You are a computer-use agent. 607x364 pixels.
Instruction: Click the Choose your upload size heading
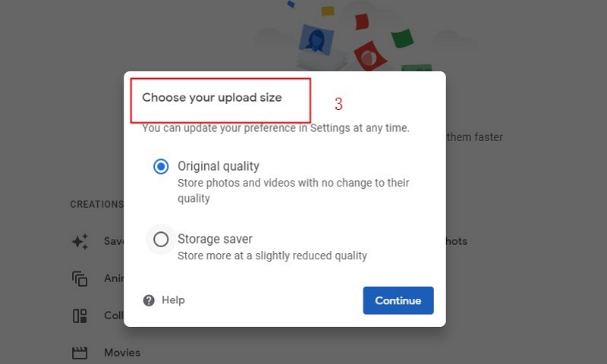pyautogui.click(x=212, y=98)
